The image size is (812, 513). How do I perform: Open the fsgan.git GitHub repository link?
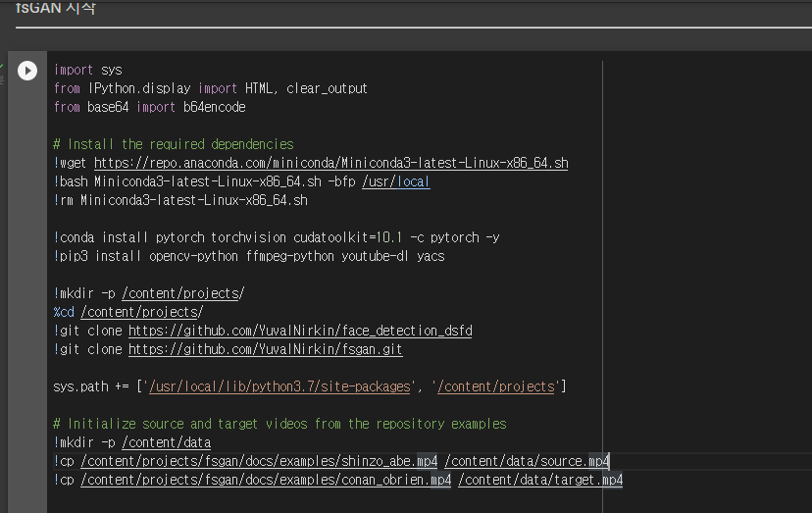point(265,350)
